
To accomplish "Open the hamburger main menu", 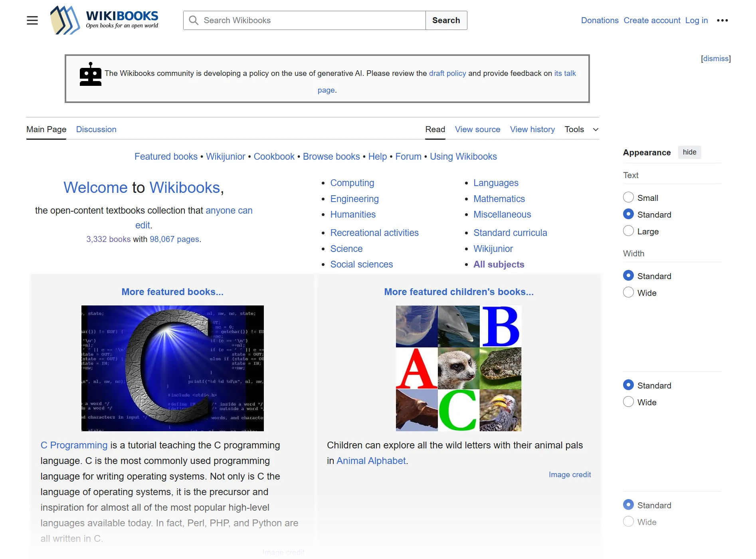I will click(32, 20).
